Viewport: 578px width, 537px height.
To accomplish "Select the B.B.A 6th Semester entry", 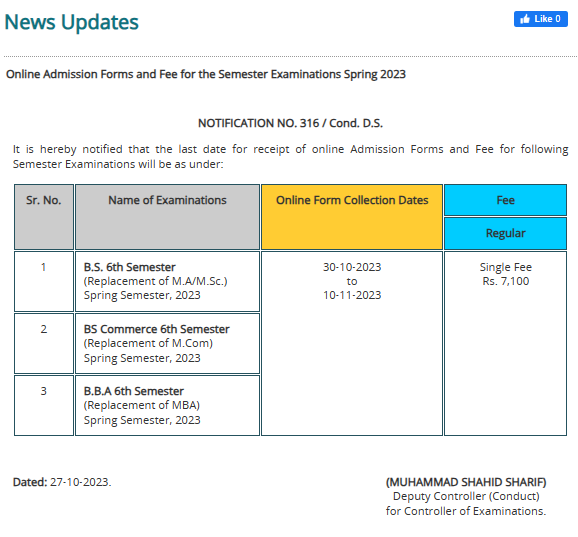I will [167, 405].
